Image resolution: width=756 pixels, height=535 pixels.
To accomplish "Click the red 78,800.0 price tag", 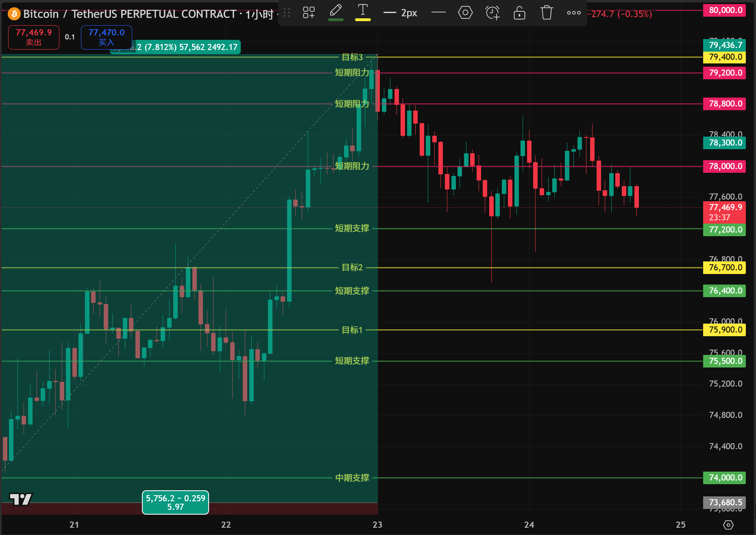I will click(724, 104).
